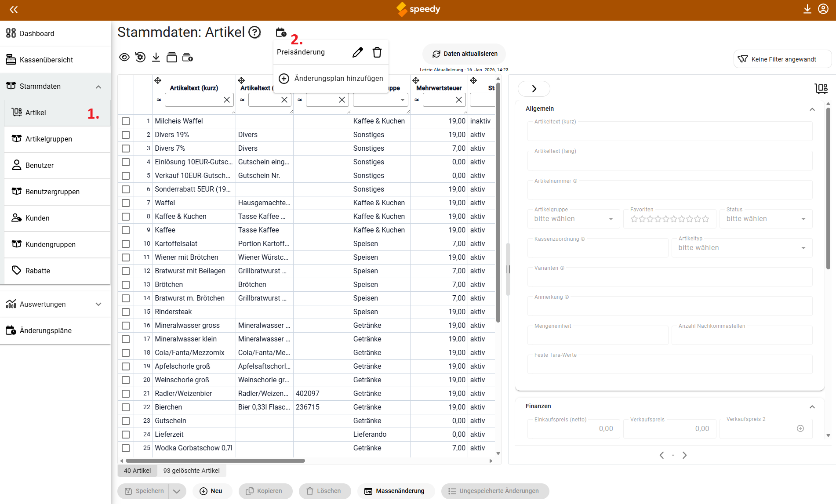The image size is (836, 504).
Task: Open help for Stammdaten: Artikel
Action: [255, 32]
